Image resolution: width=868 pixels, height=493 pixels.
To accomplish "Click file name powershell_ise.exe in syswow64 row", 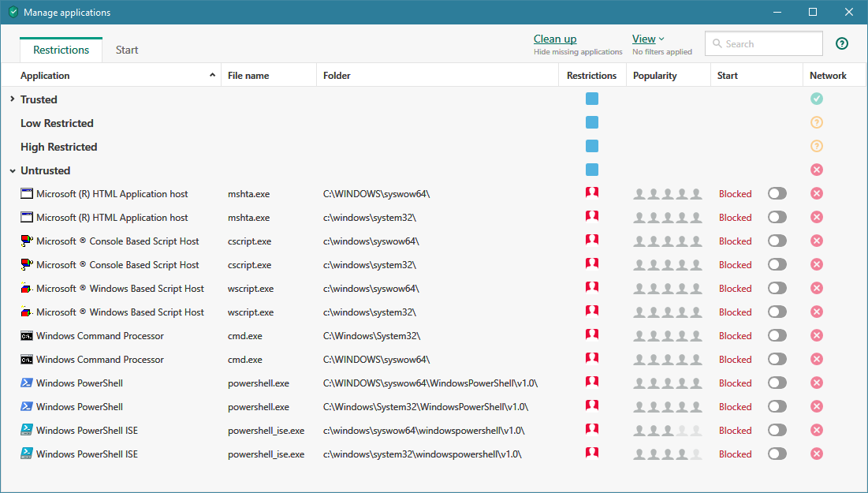I will tap(266, 431).
